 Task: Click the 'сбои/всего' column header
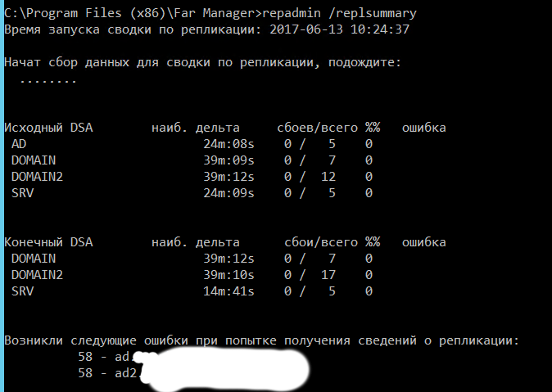pyautogui.click(x=321, y=242)
